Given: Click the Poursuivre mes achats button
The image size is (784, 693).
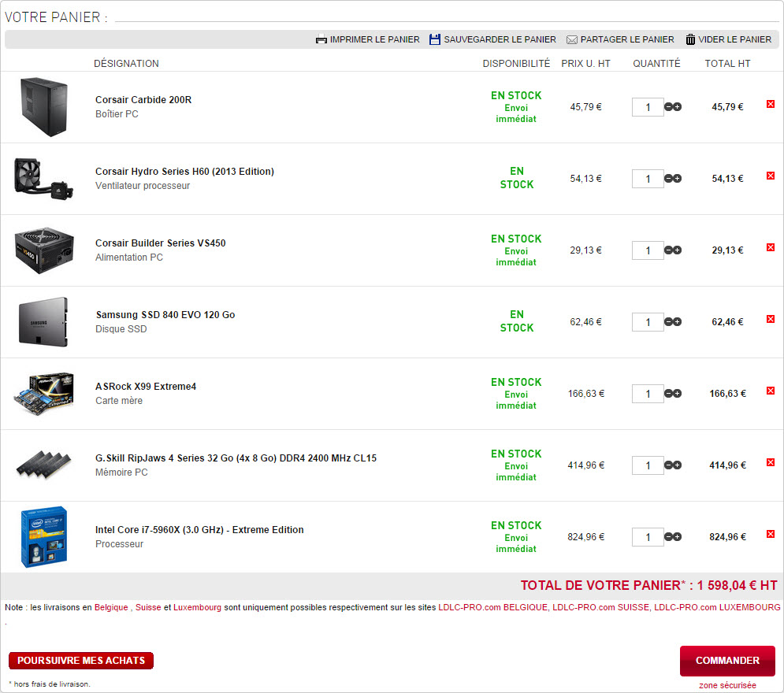Looking at the screenshot, I should point(81,661).
